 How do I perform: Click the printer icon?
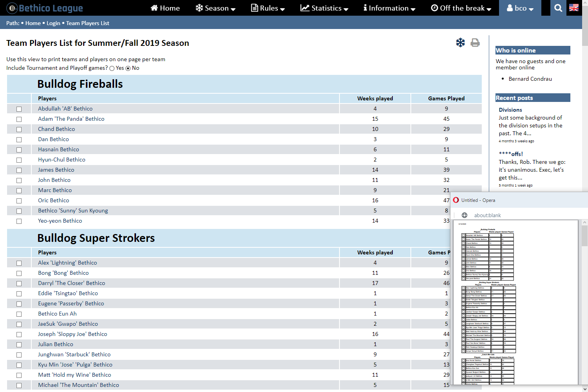click(x=475, y=43)
